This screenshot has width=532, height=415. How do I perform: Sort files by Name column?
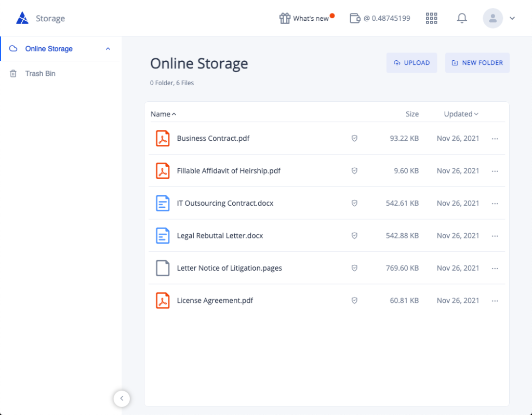pos(164,114)
